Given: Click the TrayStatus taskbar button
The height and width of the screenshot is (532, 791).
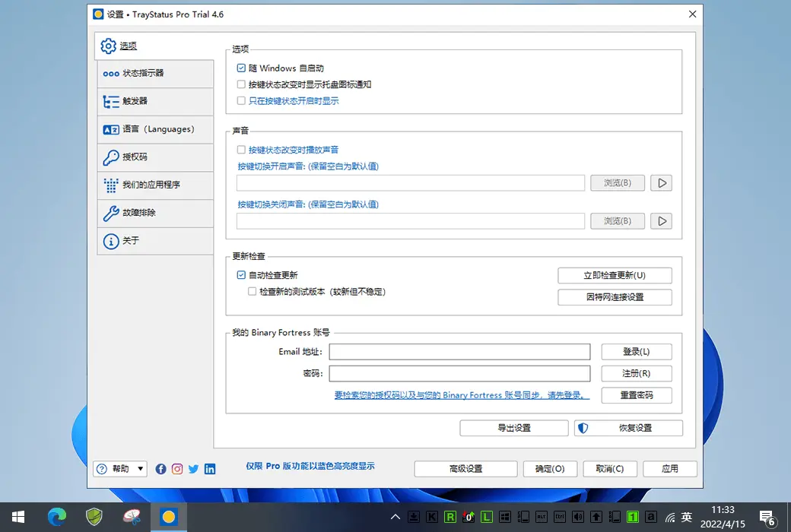Looking at the screenshot, I should pyautogui.click(x=169, y=517).
